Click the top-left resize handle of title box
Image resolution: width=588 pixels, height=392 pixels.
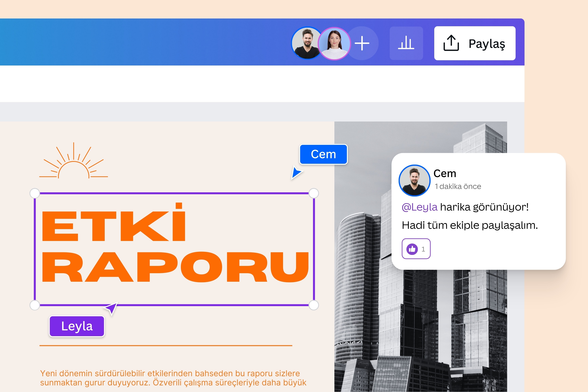pyautogui.click(x=35, y=193)
